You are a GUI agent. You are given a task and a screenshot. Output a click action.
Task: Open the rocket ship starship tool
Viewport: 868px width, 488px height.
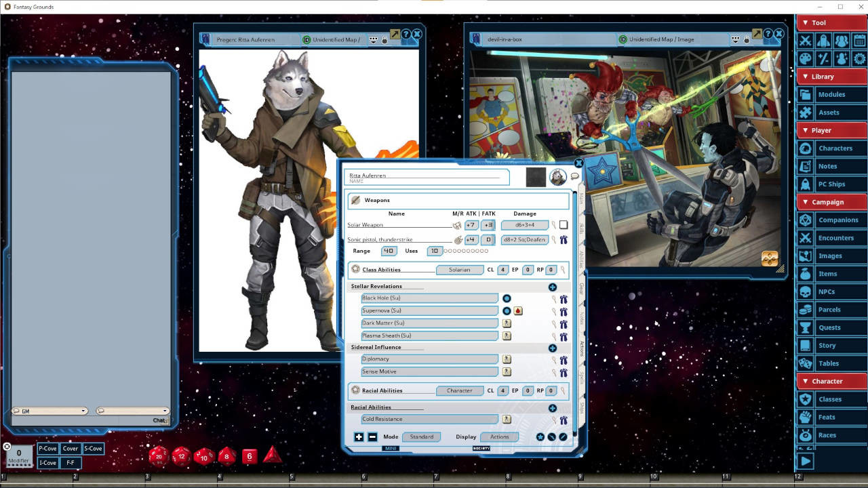tap(823, 40)
